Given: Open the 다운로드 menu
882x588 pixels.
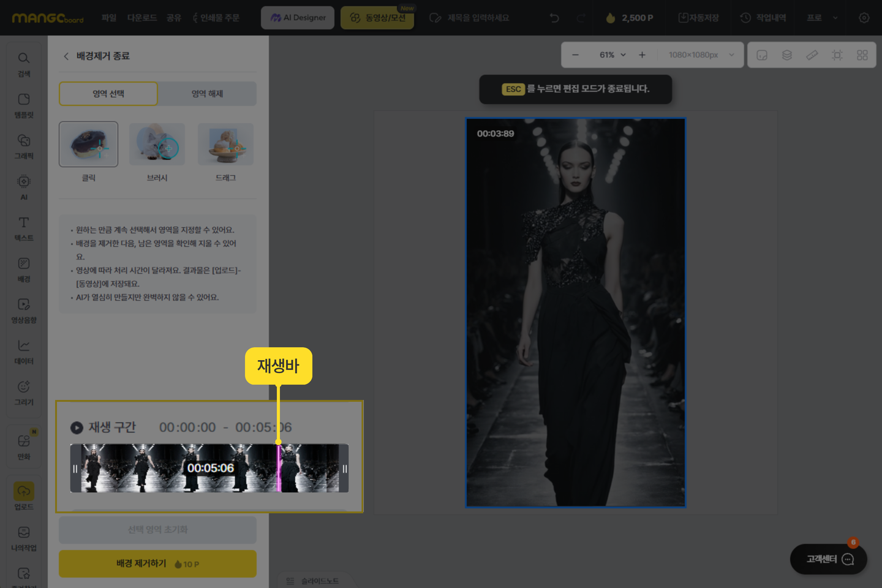Looking at the screenshot, I should (142, 18).
